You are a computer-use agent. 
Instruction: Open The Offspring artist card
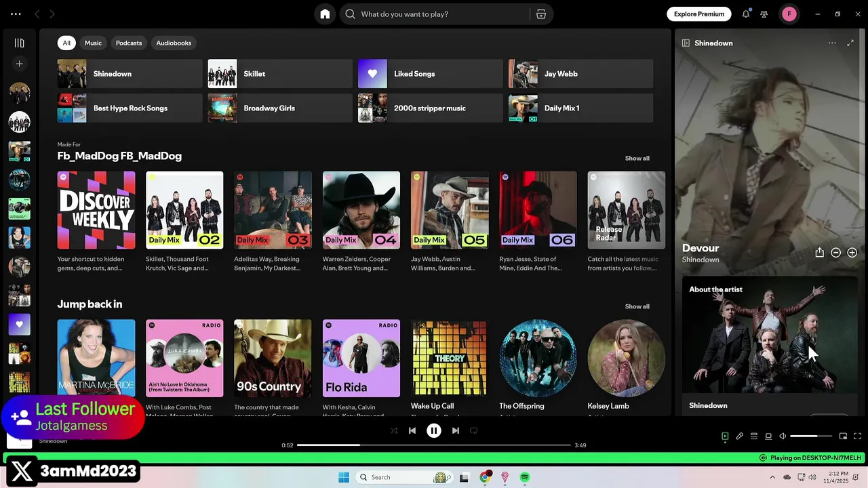click(x=538, y=367)
